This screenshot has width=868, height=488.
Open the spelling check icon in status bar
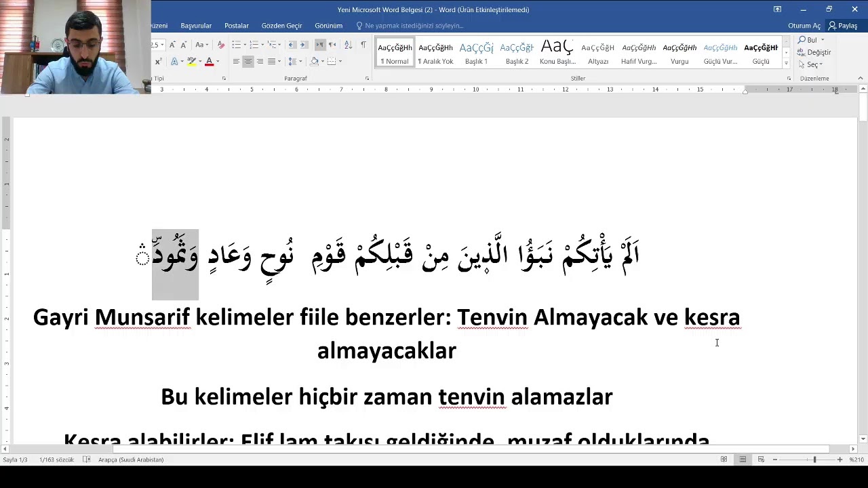87,460
